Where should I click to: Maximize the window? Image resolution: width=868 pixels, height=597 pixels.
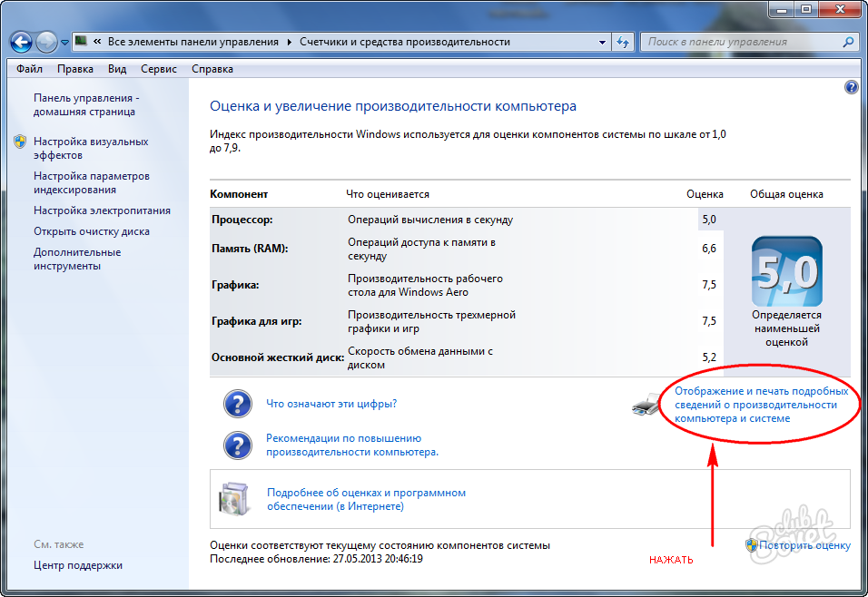coord(806,9)
